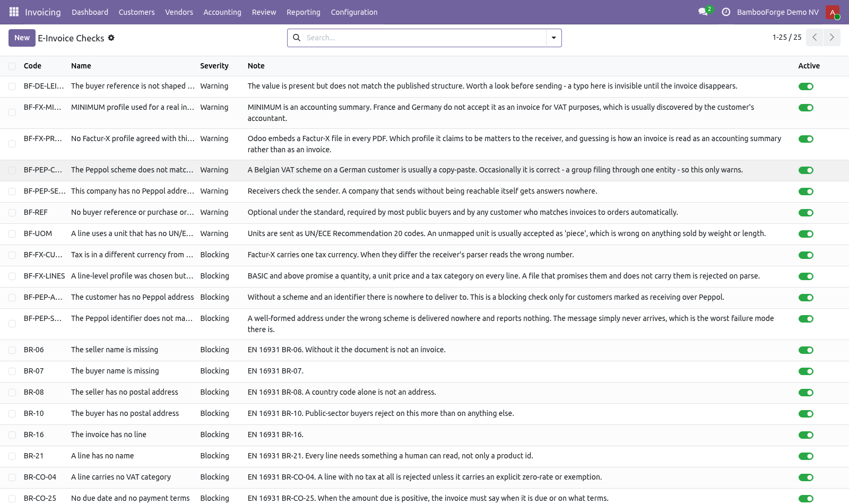Go to the next page arrow

tap(831, 37)
